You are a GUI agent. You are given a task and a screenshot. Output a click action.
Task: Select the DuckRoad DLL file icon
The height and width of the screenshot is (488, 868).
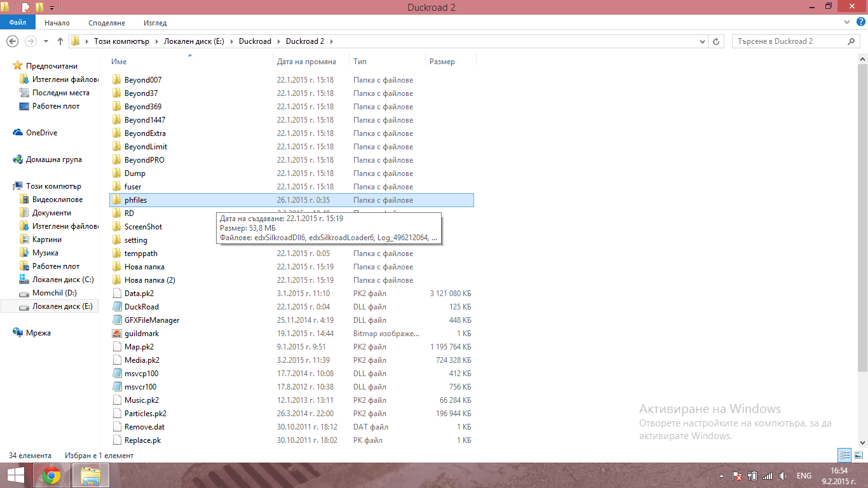click(x=116, y=307)
